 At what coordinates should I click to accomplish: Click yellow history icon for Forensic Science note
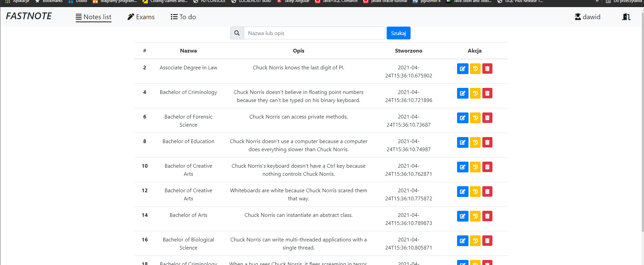(x=475, y=118)
